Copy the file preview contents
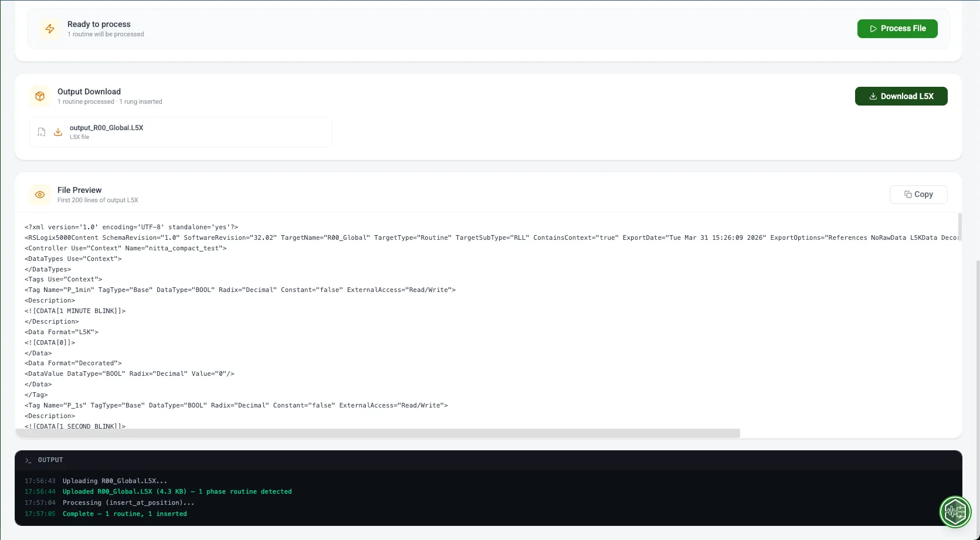This screenshot has width=980, height=540. (x=918, y=195)
